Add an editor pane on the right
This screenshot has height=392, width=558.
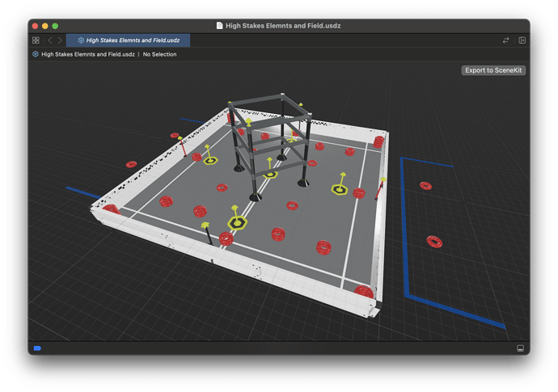pyautogui.click(x=522, y=40)
